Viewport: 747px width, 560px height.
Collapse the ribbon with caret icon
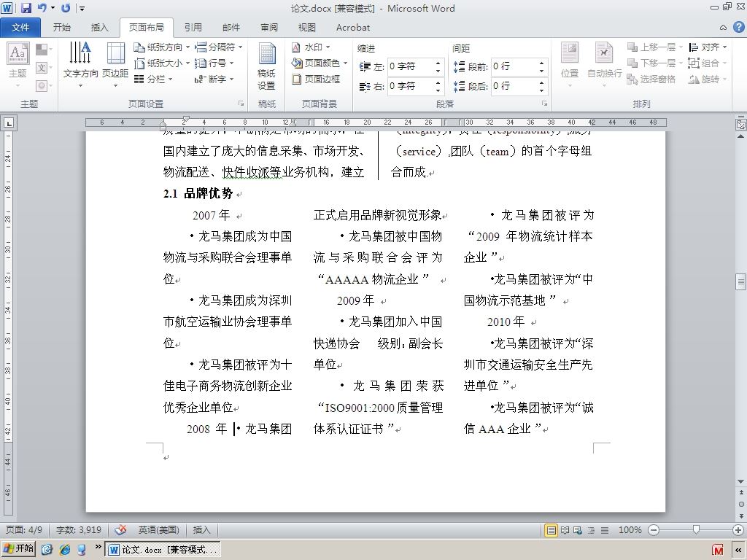click(723, 28)
